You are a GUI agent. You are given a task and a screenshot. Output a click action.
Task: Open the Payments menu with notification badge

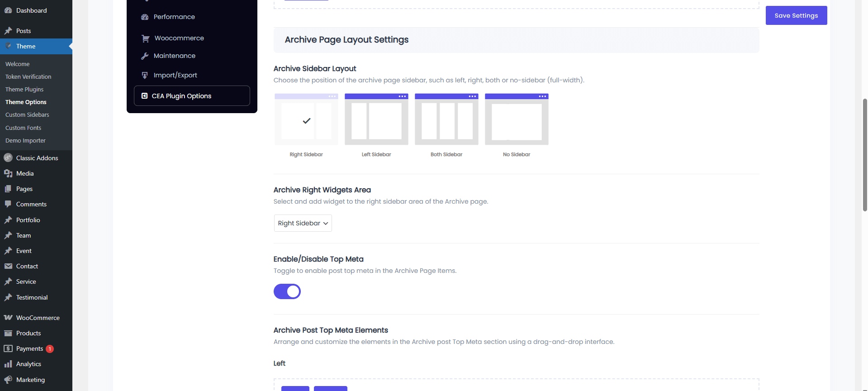30,348
